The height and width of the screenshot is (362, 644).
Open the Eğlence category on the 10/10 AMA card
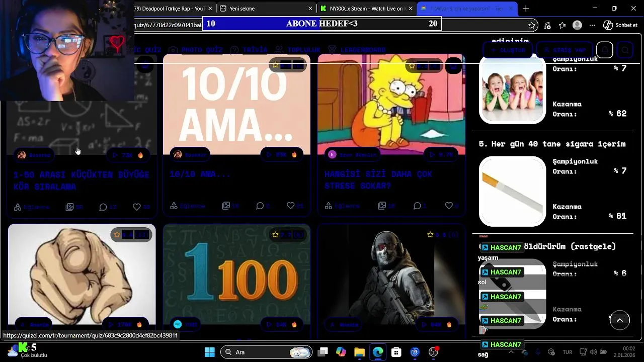188,206
